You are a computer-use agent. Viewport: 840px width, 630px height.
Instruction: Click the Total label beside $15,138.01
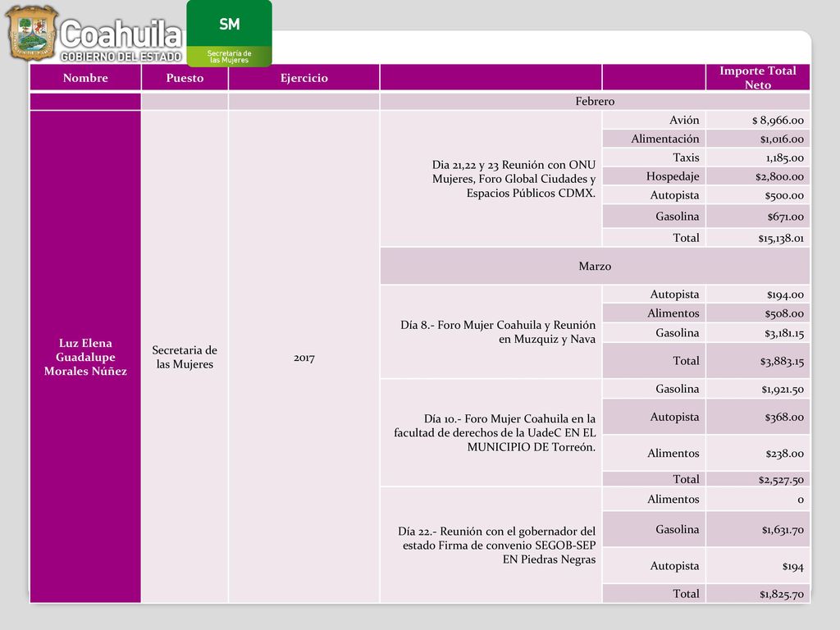click(x=687, y=238)
